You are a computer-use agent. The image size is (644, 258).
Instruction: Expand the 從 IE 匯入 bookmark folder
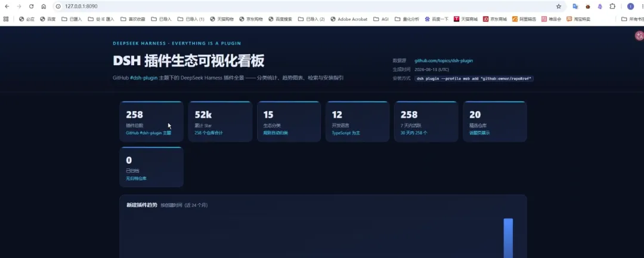[101, 19]
